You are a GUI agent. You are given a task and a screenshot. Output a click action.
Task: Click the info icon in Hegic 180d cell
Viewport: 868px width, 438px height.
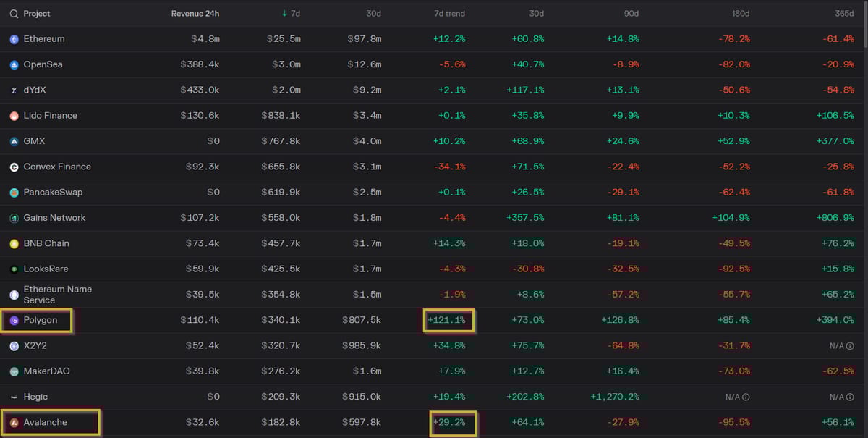click(746, 397)
